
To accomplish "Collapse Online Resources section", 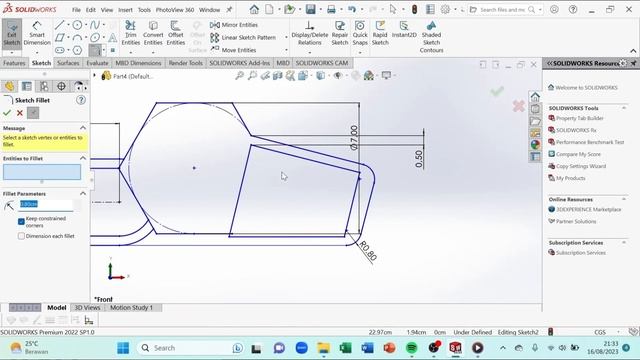I will (624, 199).
